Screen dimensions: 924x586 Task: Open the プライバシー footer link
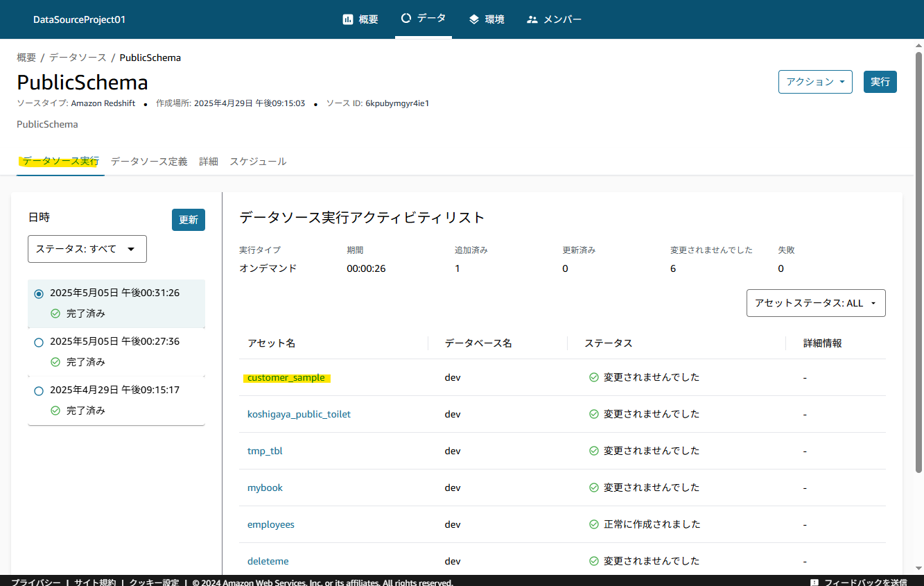tap(35, 583)
